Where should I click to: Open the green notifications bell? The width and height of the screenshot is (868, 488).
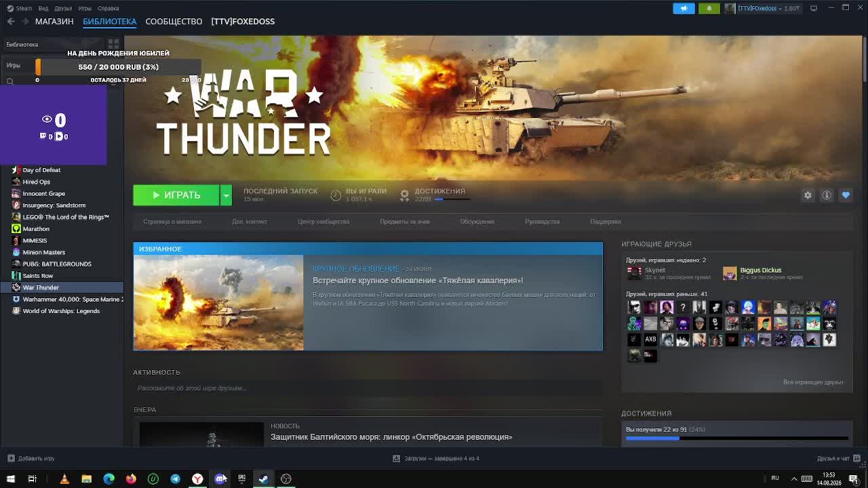[x=709, y=8]
